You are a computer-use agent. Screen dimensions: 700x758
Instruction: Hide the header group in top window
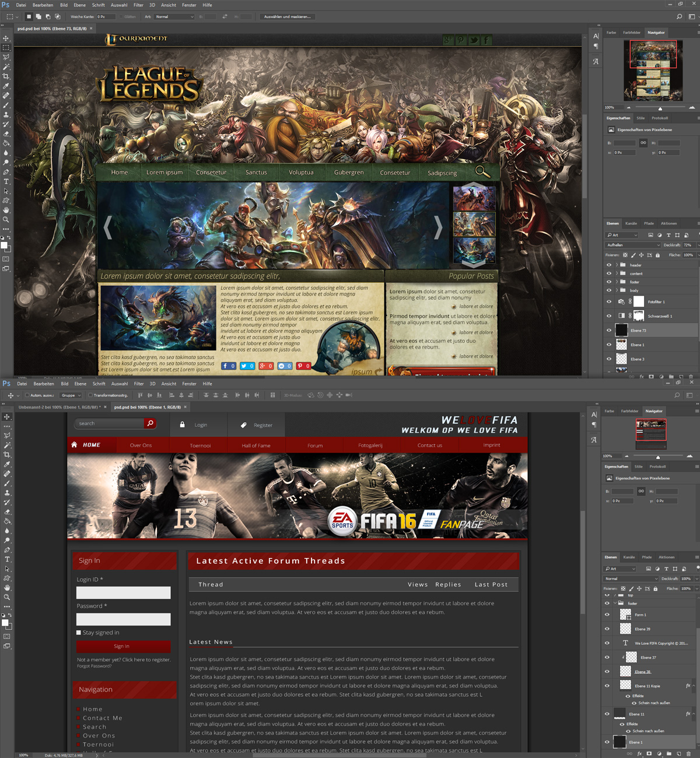[609, 265]
